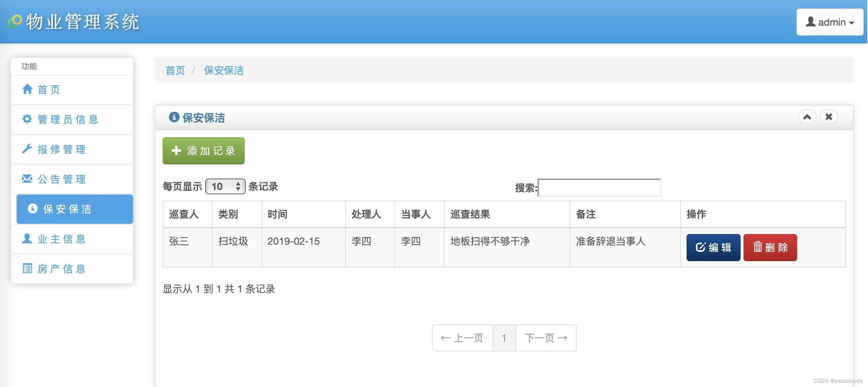Click the info icon in the 保安保洁 panel header
This screenshot has height=387, width=868.
174,117
